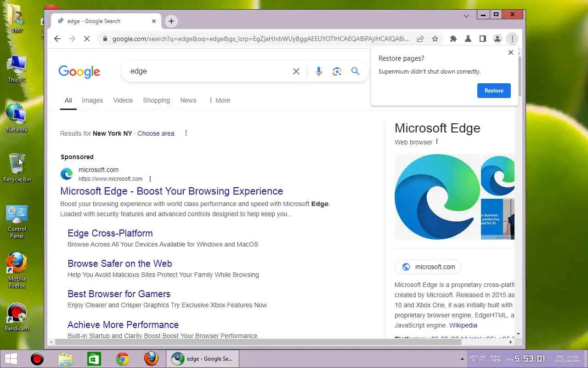Image resolution: width=588 pixels, height=368 pixels.
Task: Open the flask experiments icon
Action: pos(468,39)
